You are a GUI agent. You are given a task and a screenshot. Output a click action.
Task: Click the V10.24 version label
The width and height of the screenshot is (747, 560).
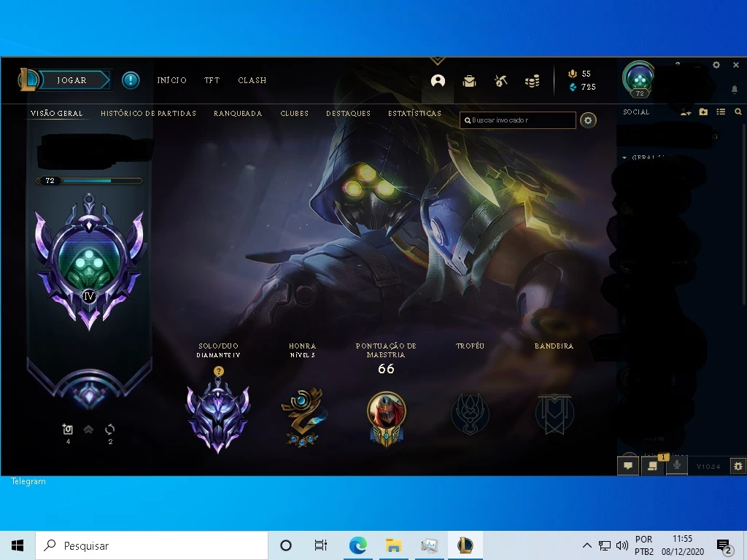[708, 467]
